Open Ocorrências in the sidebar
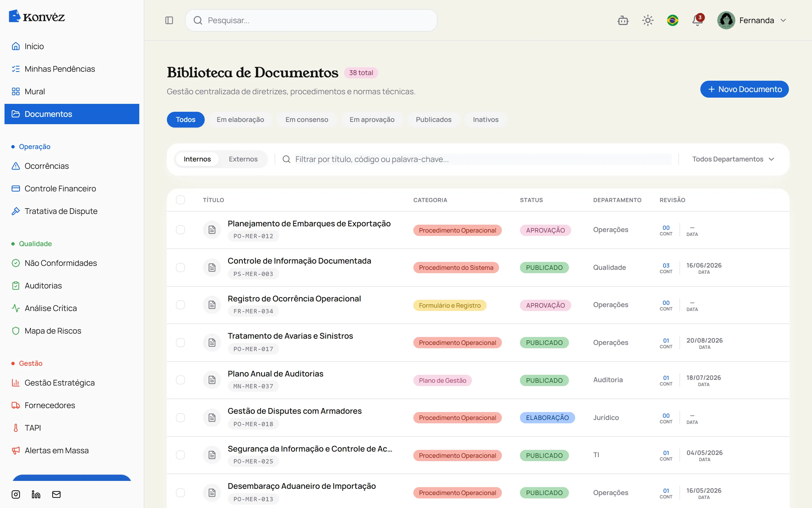This screenshot has width=812, height=508. tap(72, 166)
